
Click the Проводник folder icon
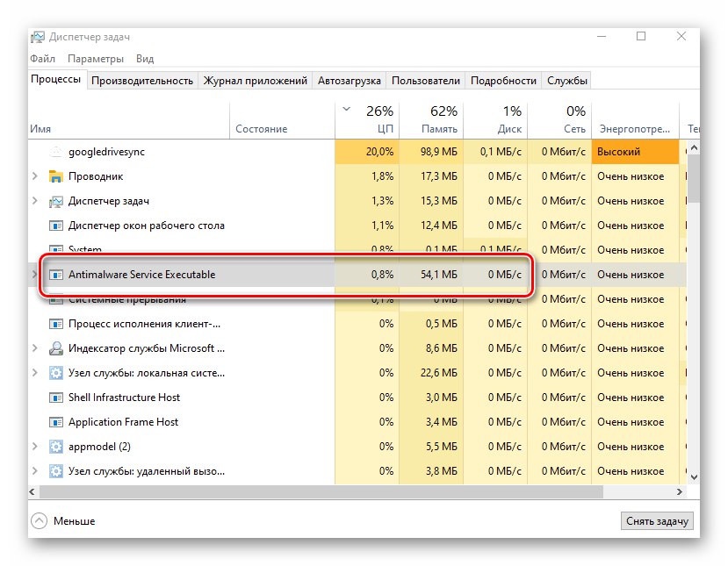55,176
